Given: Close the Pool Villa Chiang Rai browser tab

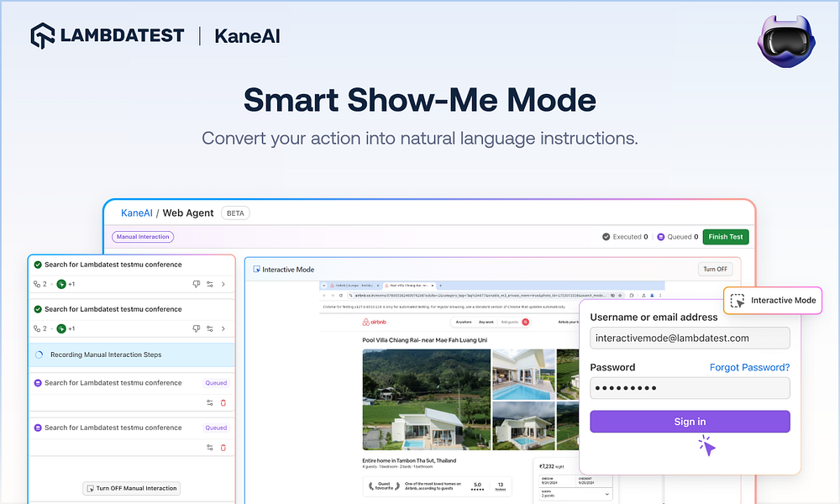Looking at the screenshot, I should [433, 286].
